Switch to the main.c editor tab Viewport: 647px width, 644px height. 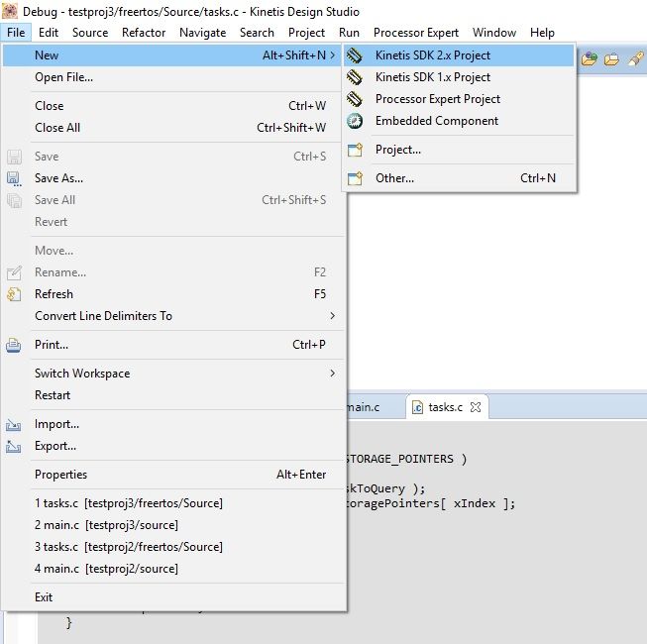pos(363,407)
